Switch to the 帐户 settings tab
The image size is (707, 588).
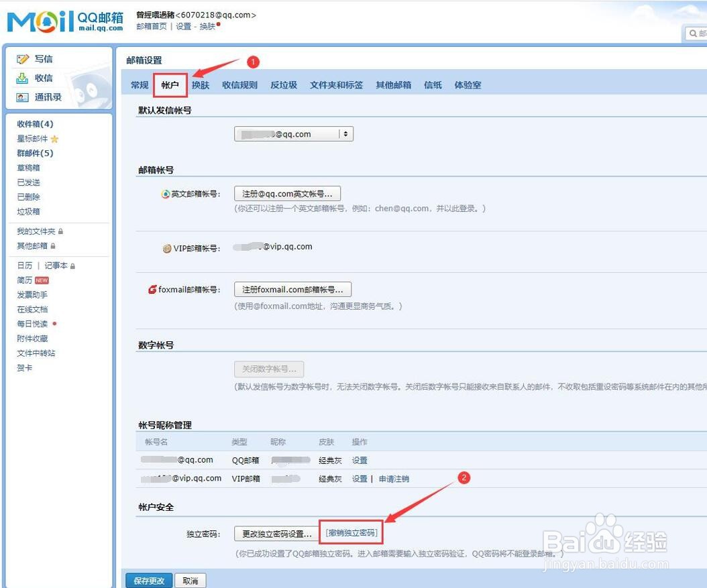point(170,85)
